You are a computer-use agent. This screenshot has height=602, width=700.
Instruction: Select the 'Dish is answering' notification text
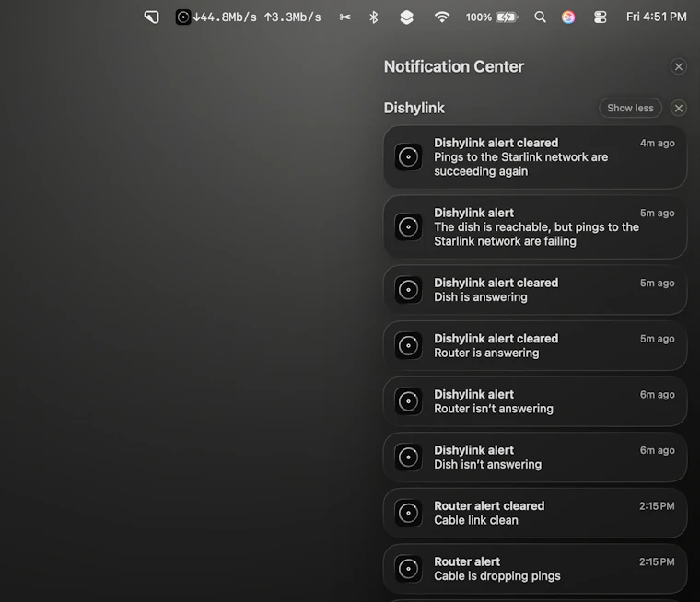tap(481, 296)
